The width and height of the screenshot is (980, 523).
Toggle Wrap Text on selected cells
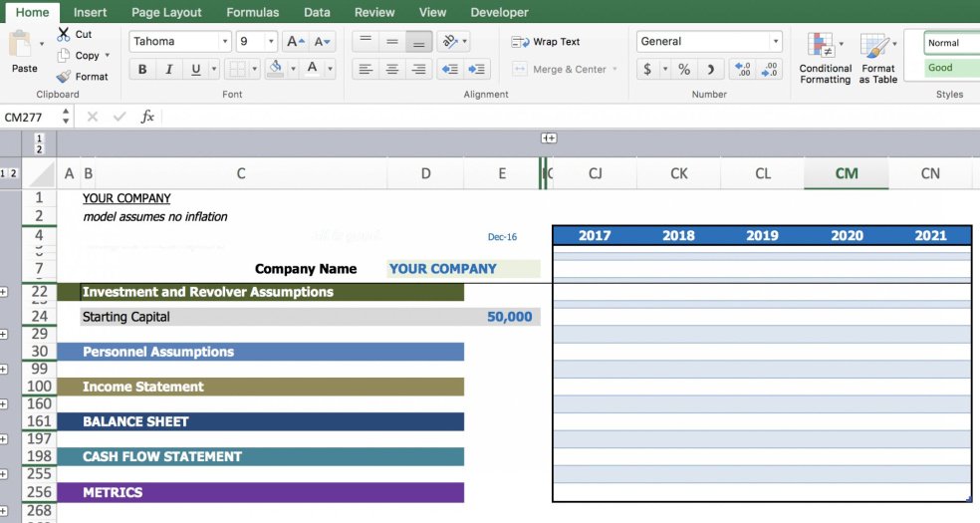[x=546, y=42]
